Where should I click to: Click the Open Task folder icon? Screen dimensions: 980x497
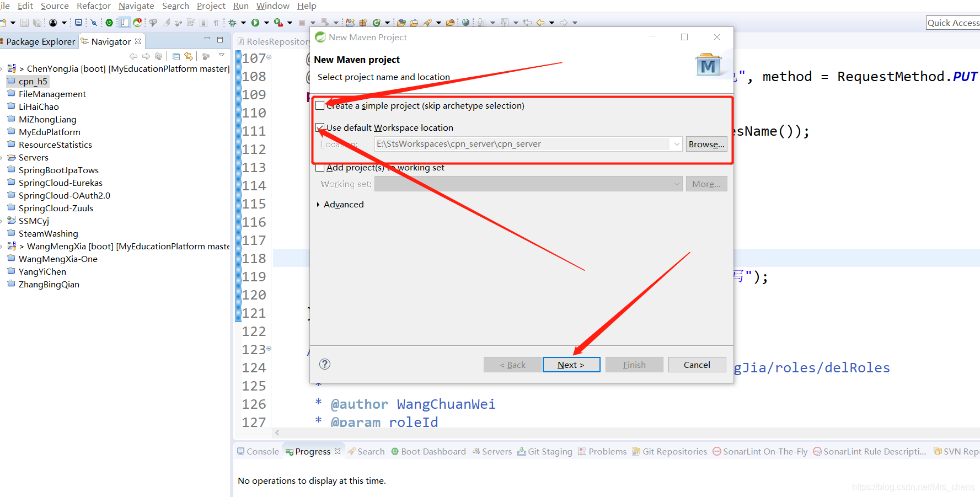[414, 23]
